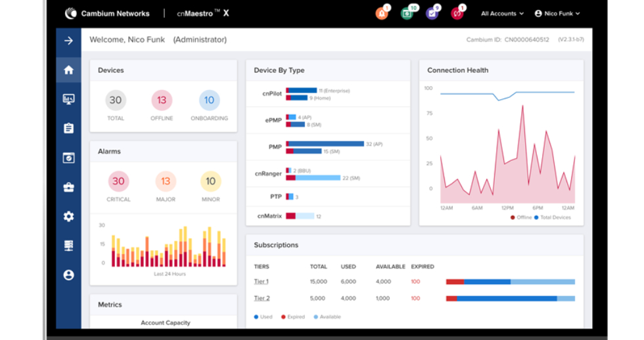Click the ePMP device type label
This screenshot has height=340, width=644.
(x=273, y=121)
